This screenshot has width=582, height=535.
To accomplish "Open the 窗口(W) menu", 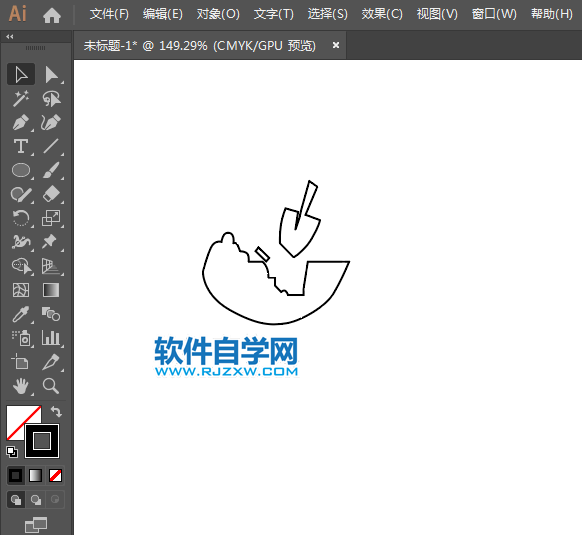I will click(494, 14).
